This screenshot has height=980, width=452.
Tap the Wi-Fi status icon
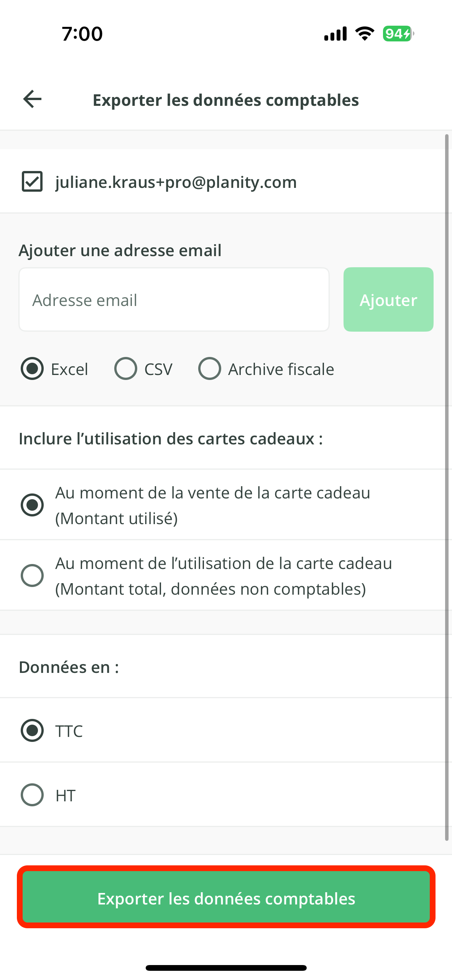[x=365, y=34]
